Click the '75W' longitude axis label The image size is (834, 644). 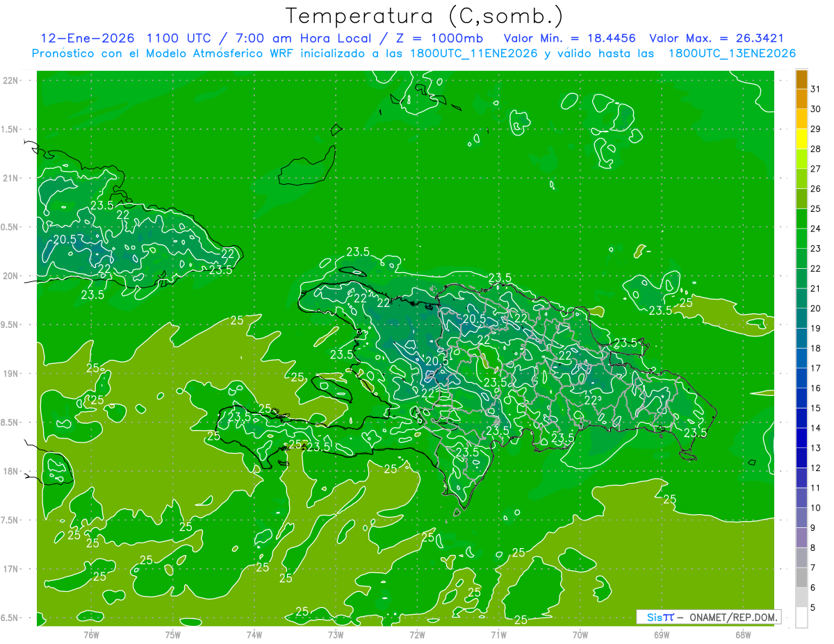click(x=172, y=634)
